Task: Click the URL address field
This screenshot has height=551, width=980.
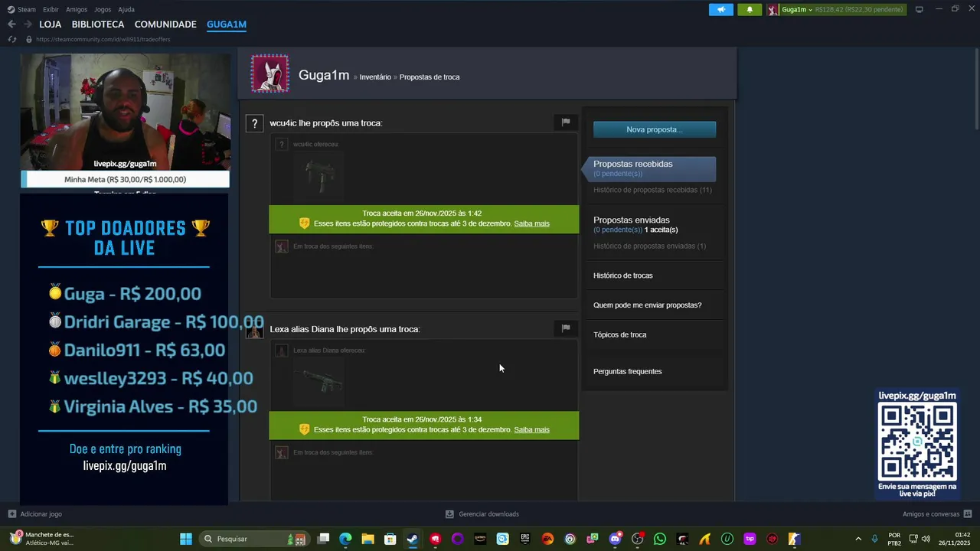Action: click(x=103, y=39)
